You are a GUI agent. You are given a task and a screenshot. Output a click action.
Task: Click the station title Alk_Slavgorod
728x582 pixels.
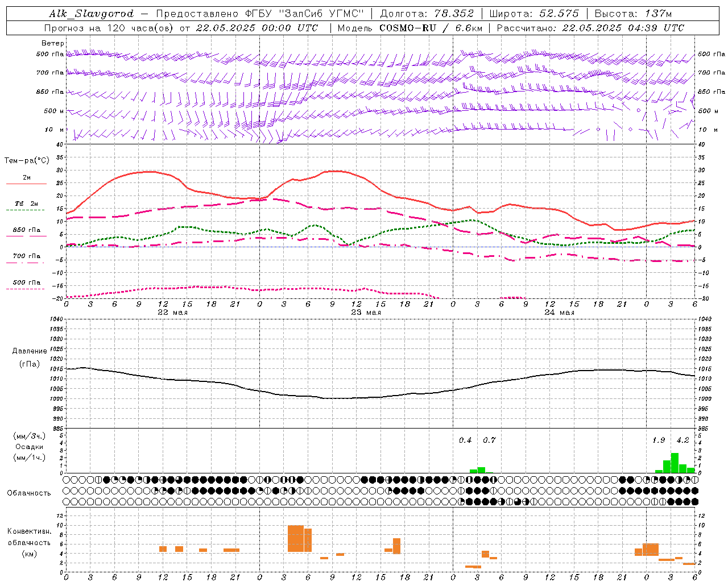[92, 14]
